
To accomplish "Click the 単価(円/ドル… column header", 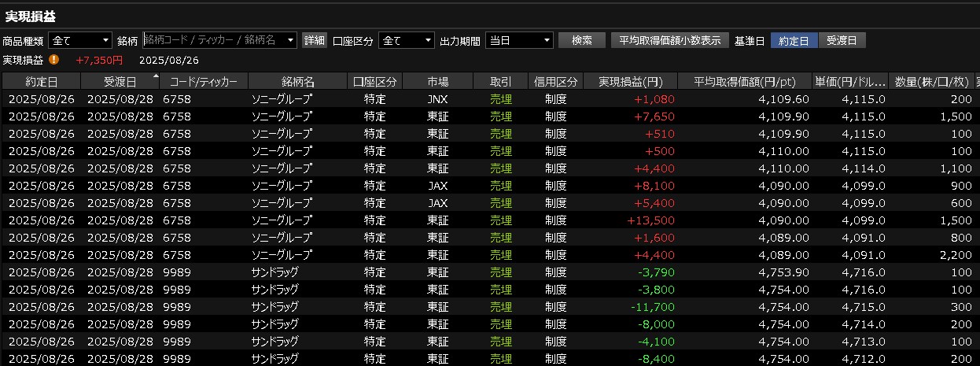I will pos(850,81).
